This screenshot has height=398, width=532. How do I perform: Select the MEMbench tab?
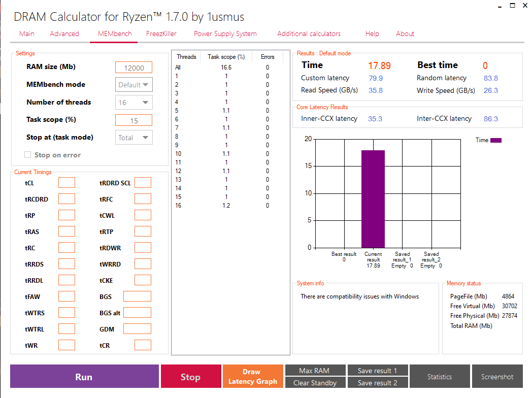115,34
